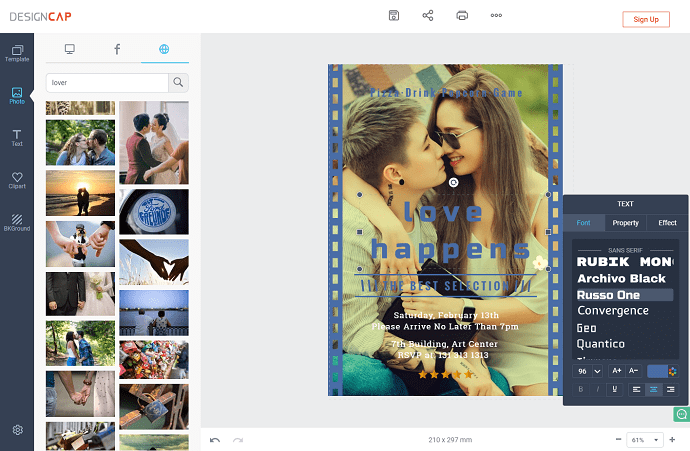Open the three-dot more options menu

coord(496,16)
